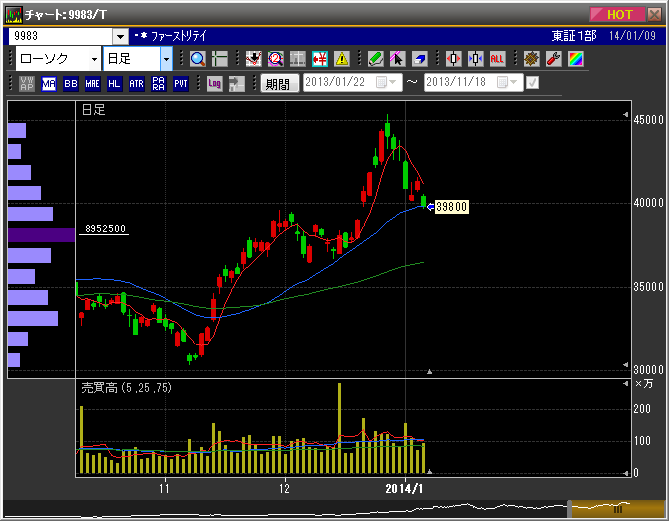Select the eraser tool icon
This screenshot has width=669, height=521.
click(x=420, y=58)
